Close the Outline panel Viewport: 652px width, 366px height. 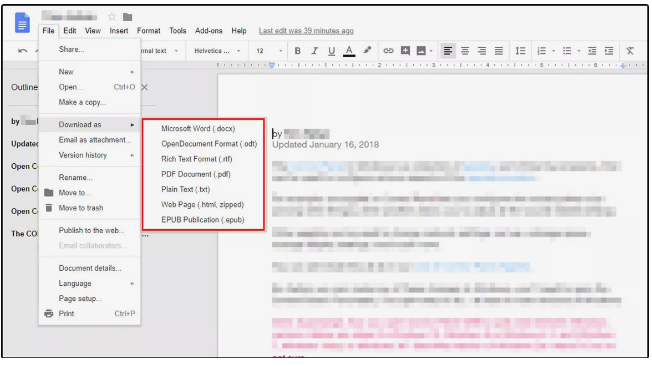(144, 87)
